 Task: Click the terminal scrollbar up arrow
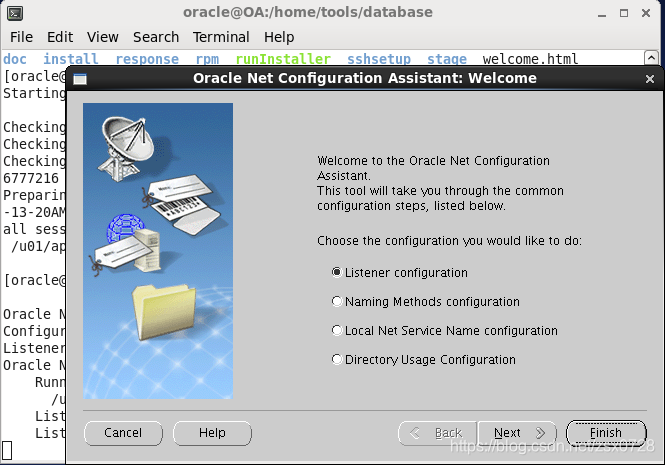pyautogui.click(x=651, y=57)
